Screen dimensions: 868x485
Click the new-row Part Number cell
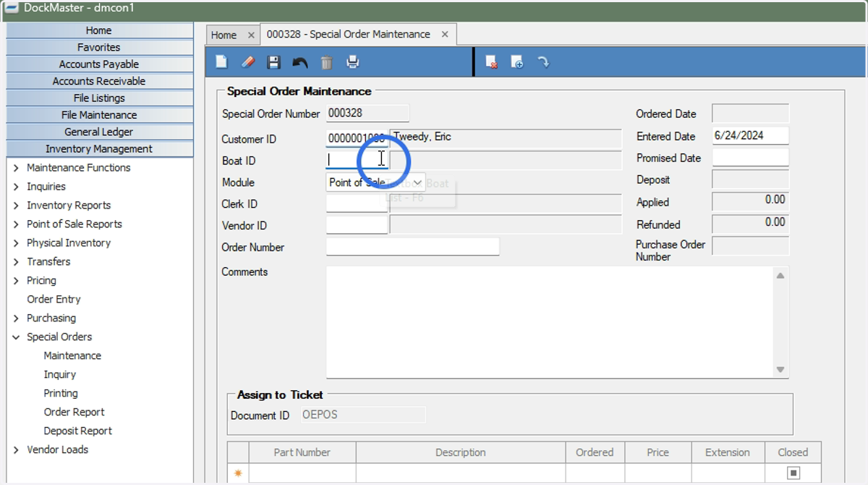[x=302, y=473]
